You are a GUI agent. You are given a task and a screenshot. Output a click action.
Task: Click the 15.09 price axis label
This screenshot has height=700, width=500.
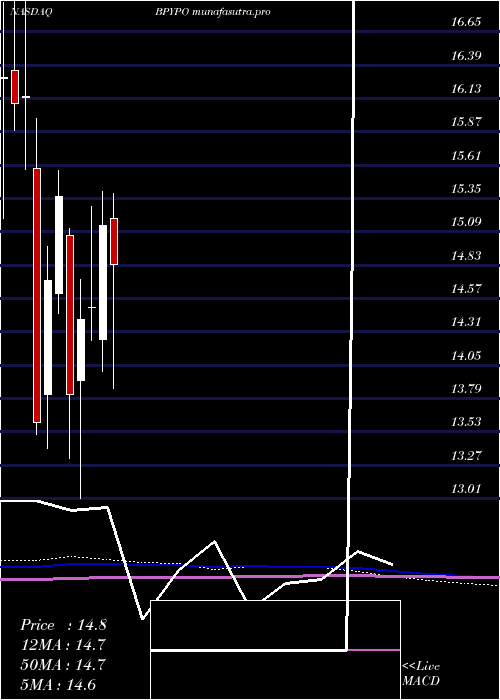466,222
